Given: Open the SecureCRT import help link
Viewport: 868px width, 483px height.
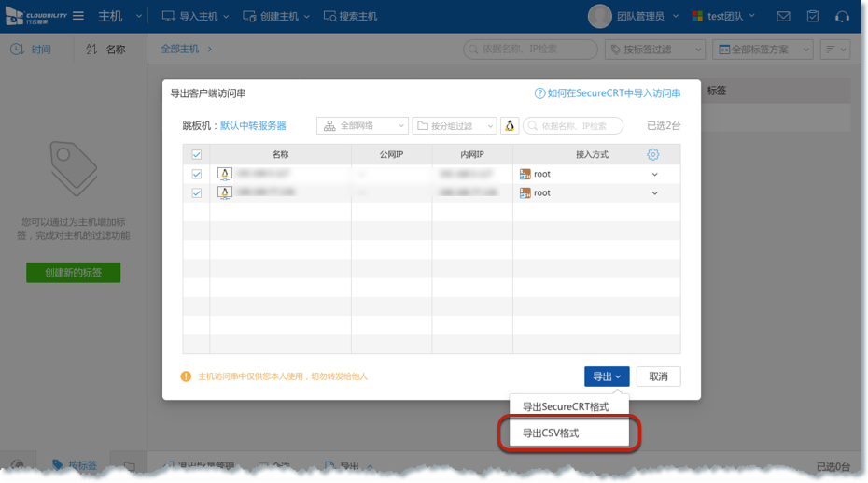Looking at the screenshot, I should pyautogui.click(x=607, y=93).
